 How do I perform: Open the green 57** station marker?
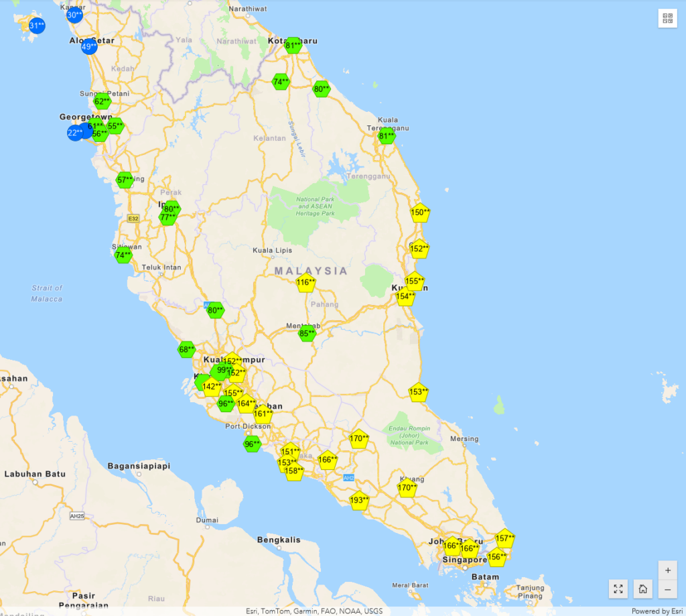click(x=125, y=180)
